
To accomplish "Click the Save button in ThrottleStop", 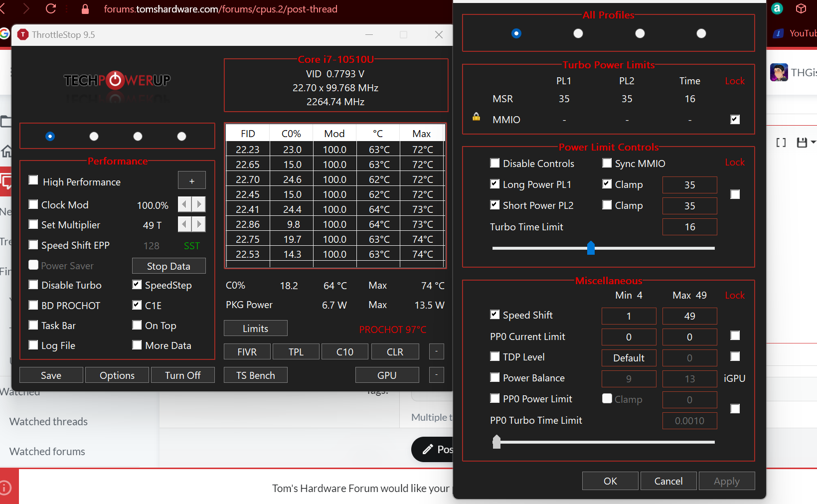I will pos(51,375).
